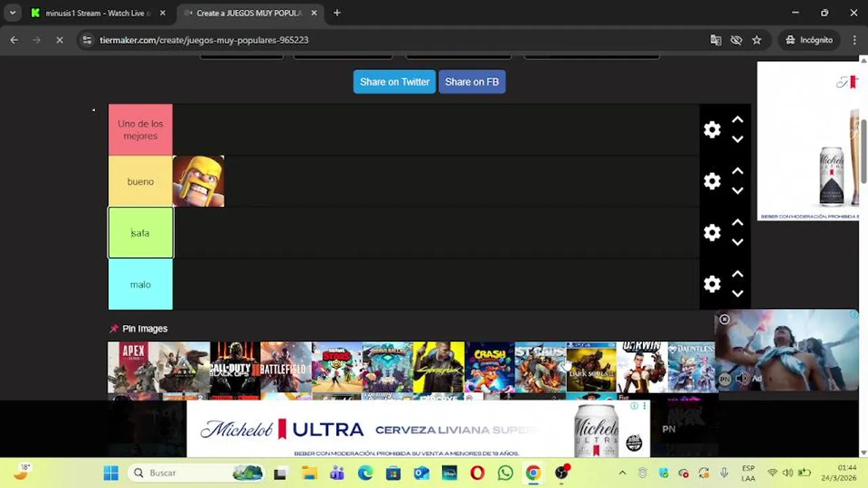
Task: Close the minusis1 Stream tab
Action: 163,13
